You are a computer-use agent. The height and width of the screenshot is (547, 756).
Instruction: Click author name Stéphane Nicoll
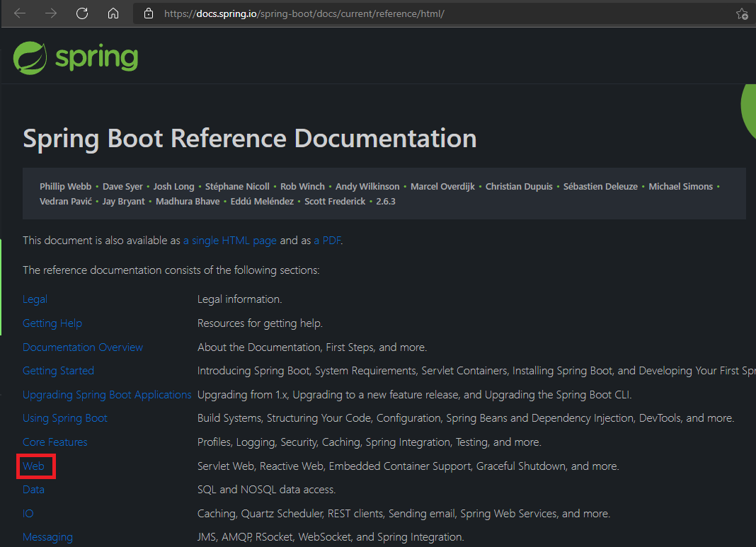pos(237,187)
